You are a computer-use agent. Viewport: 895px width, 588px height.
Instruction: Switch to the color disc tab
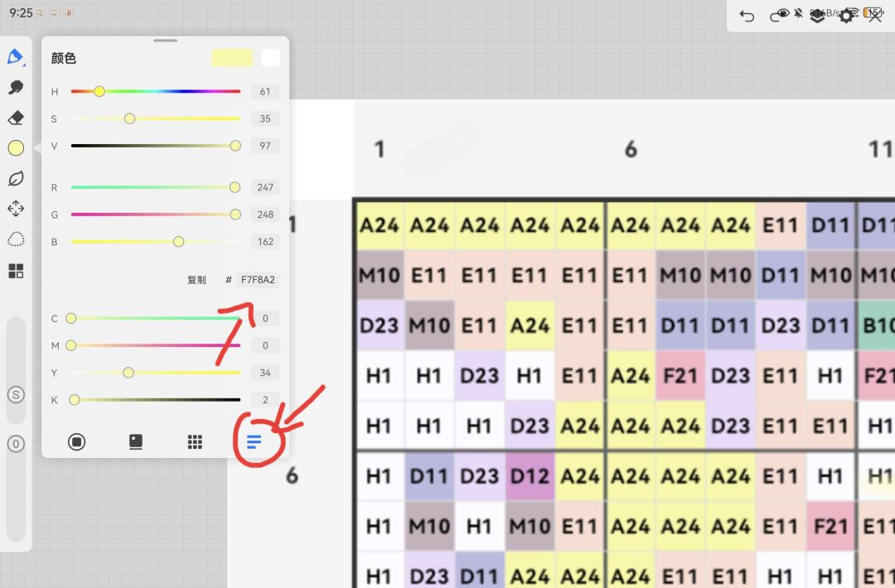click(x=76, y=441)
